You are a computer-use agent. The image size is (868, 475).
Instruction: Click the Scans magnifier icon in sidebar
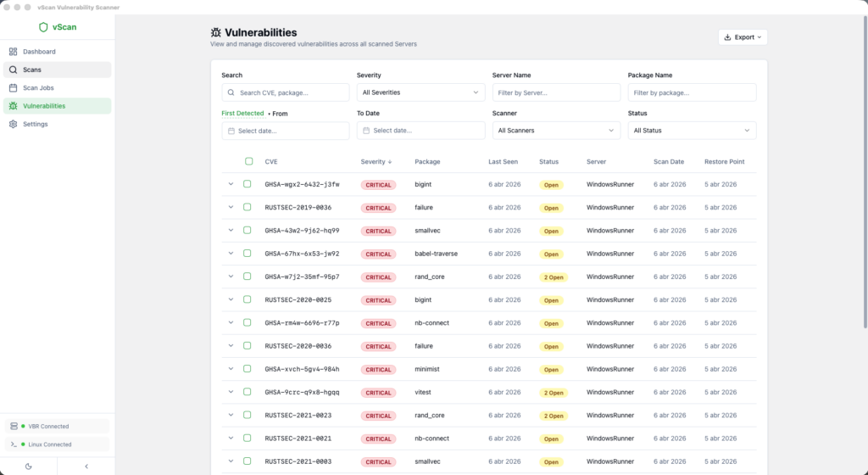tap(13, 70)
